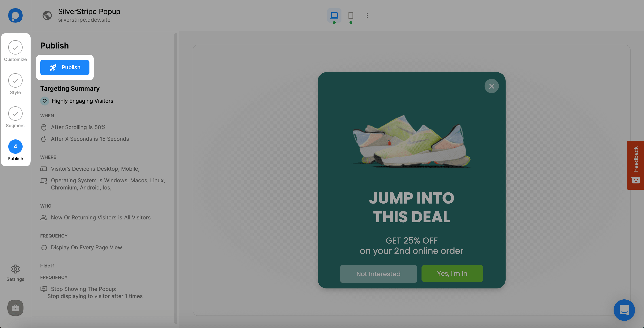Click the globe website icon
This screenshot has height=328, width=644.
click(47, 15)
